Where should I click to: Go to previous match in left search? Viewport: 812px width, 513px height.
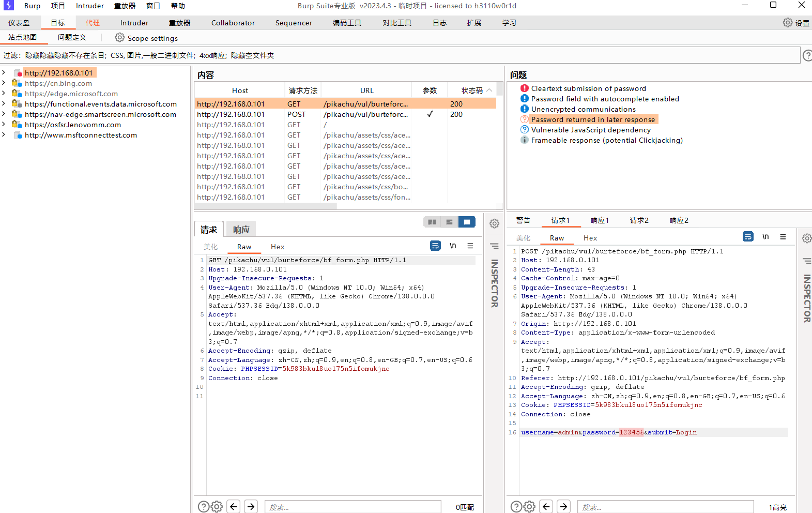pyautogui.click(x=234, y=507)
